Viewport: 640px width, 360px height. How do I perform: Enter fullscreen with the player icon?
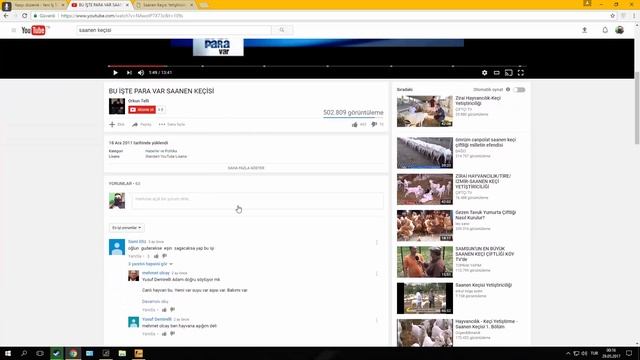click(x=521, y=73)
